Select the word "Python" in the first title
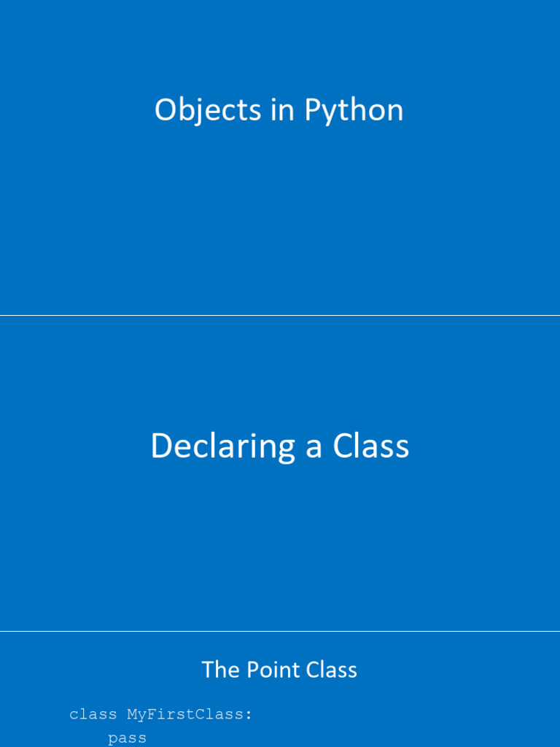Image resolution: width=560 pixels, height=747 pixels. (x=354, y=112)
